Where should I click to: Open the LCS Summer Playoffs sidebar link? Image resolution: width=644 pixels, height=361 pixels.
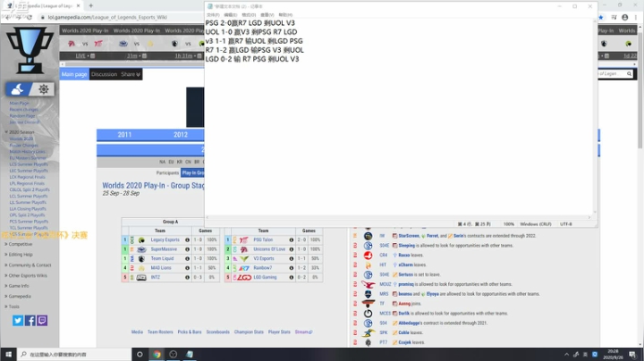tap(29, 164)
